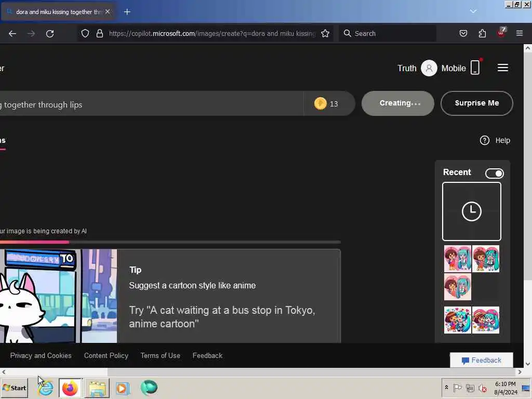Click the Truth profile avatar icon
This screenshot has height=399, width=532.
coord(429,68)
